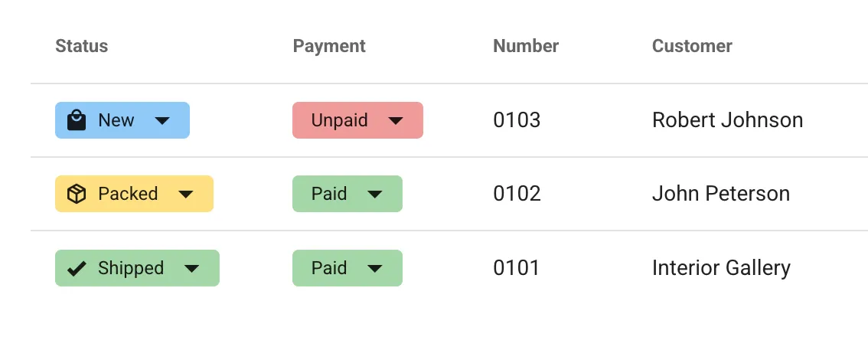Image resolution: width=868 pixels, height=337 pixels.
Task: Expand the Shipped status dropdown arrow
Action: point(191,269)
